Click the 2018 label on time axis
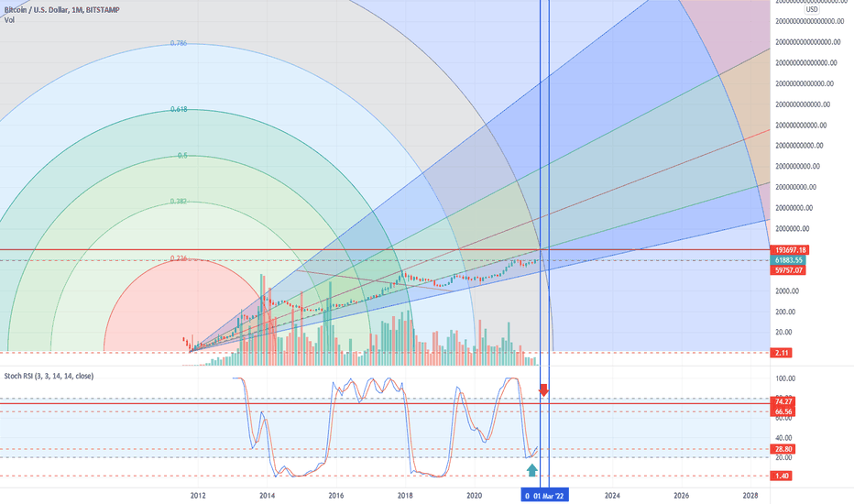The height and width of the screenshot is (504, 854). point(405,496)
